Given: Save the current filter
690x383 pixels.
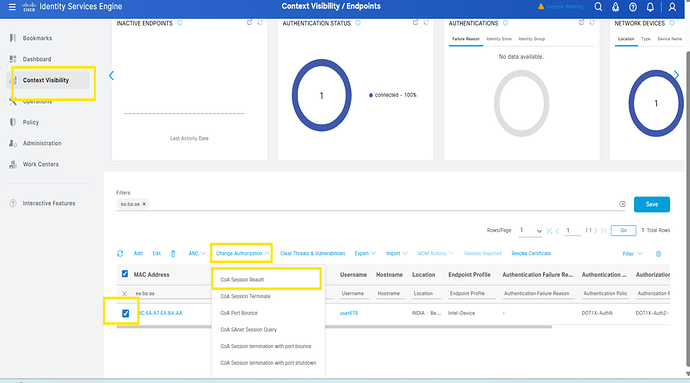Looking at the screenshot, I should pyautogui.click(x=652, y=204).
